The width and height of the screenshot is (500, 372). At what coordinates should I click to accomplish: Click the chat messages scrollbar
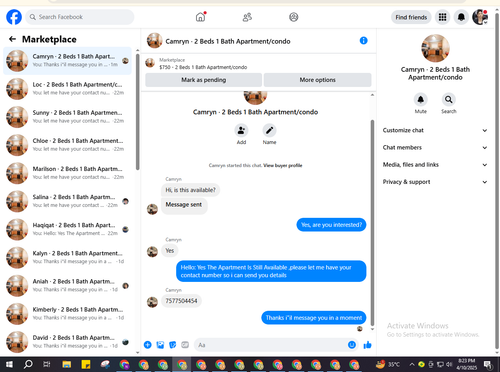click(x=372, y=222)
